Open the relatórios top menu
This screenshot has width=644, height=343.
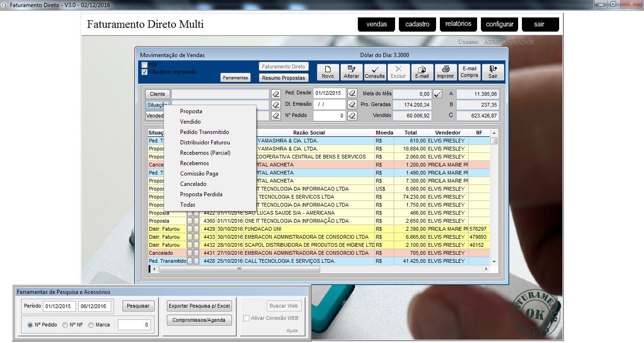[x=458, y=24]
